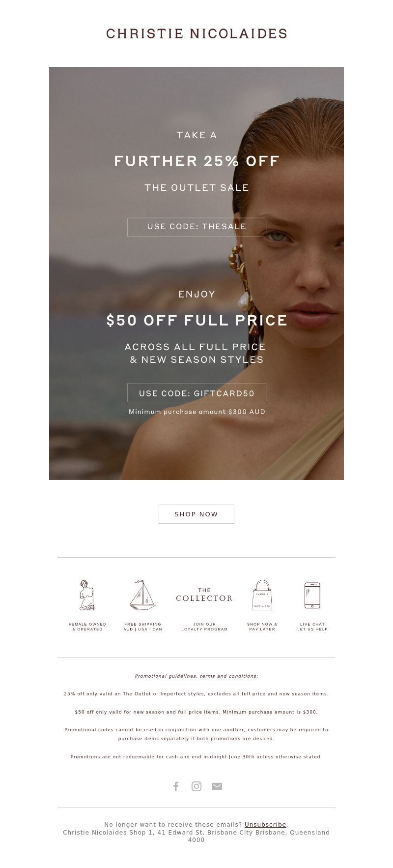The height and width of the screenshot is (868, 393).
Task: Click the sailboat free shipping icon
Action: (142, 595)
